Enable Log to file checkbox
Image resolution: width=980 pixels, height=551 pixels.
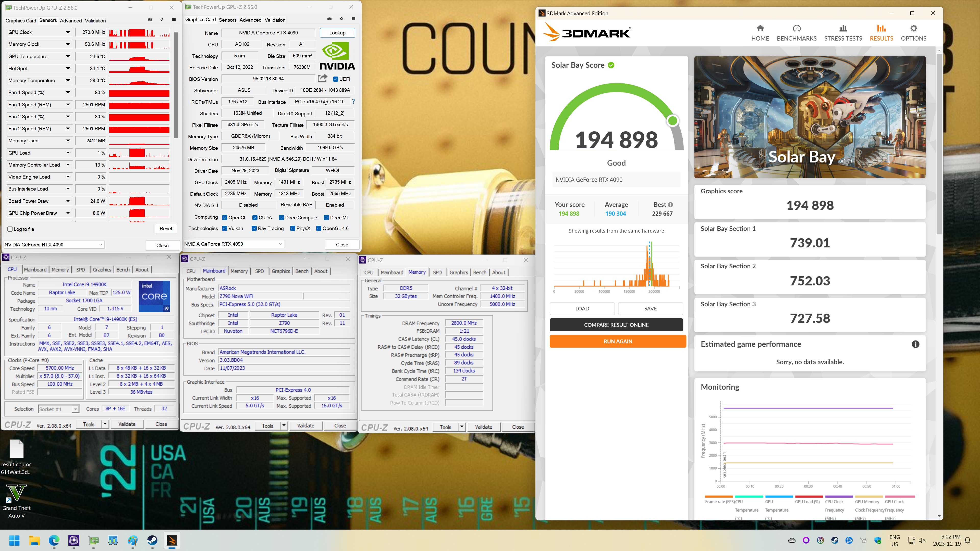point(10,229)
